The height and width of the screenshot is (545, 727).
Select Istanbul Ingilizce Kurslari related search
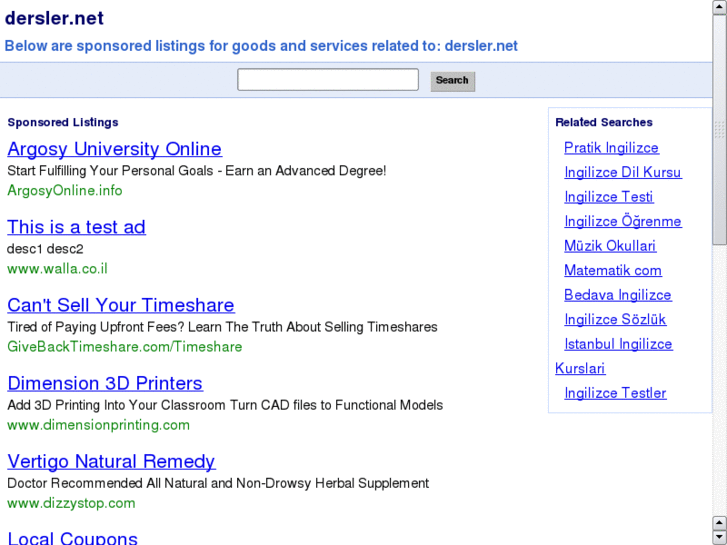[x=619, y=344]
